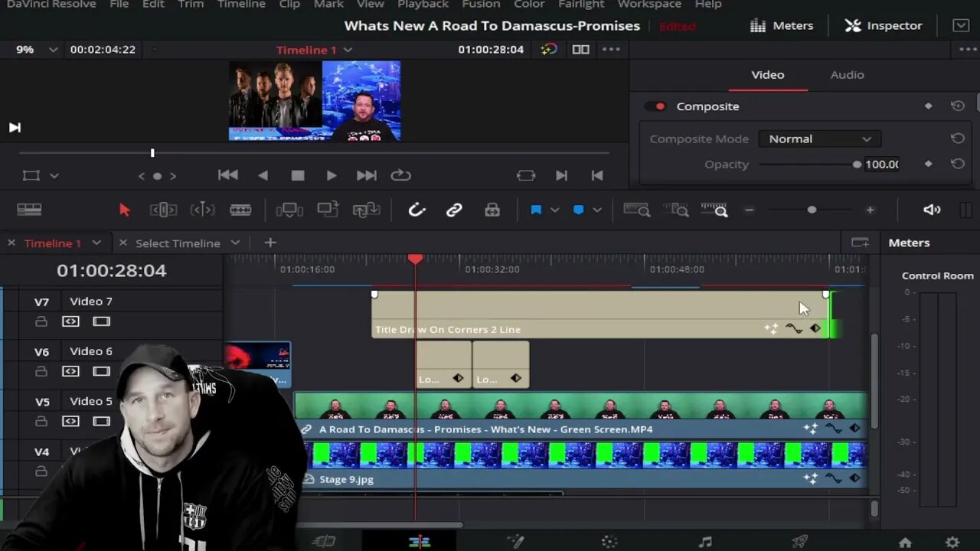980x551 pixels.
Task: Mute audio with speaker icon
Action: point(932,210)
